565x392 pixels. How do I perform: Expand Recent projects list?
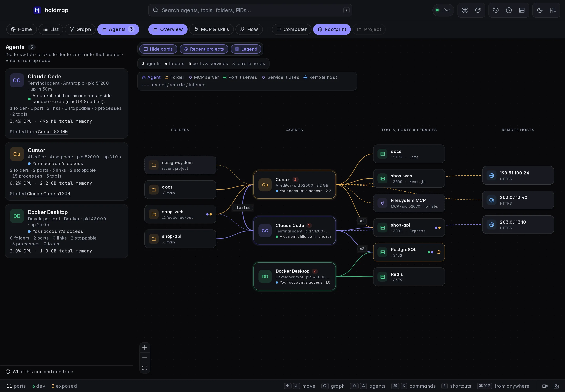click(204, 49)
